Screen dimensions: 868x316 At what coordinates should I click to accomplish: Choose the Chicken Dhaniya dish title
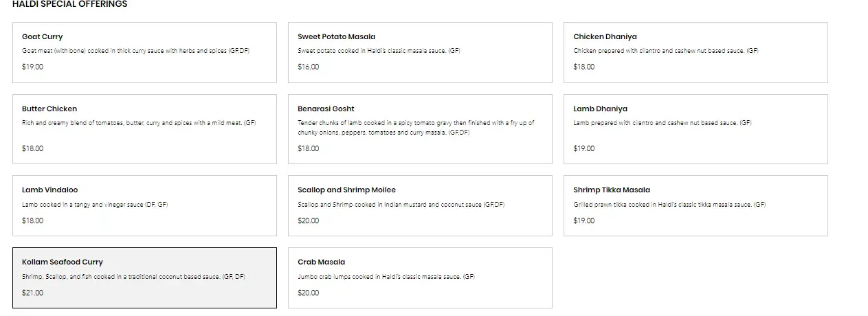pyautogui.click(x=605, y=36)
